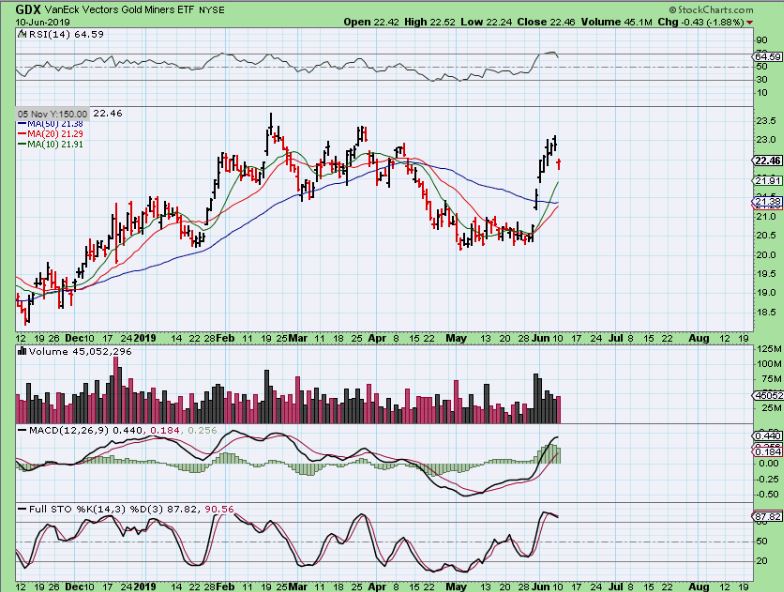Click the 0.440 MACD value tag on right axis
The image size is (784, 592).
(x=768, y=436)
